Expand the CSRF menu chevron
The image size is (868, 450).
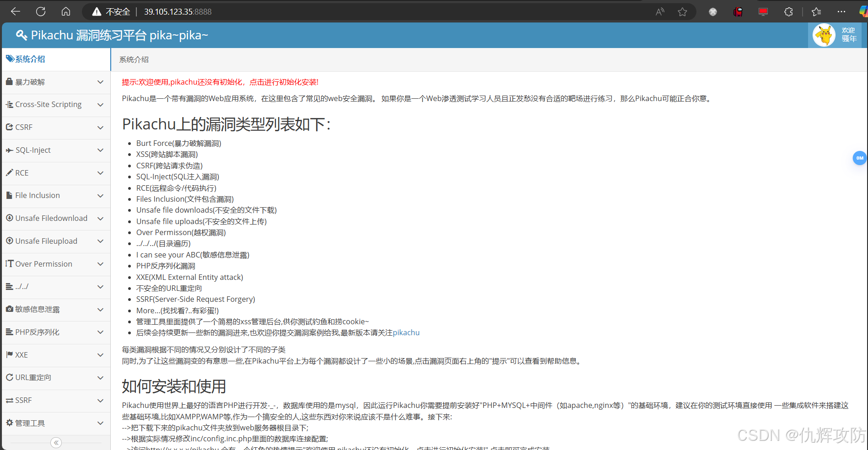click(100, 127)
